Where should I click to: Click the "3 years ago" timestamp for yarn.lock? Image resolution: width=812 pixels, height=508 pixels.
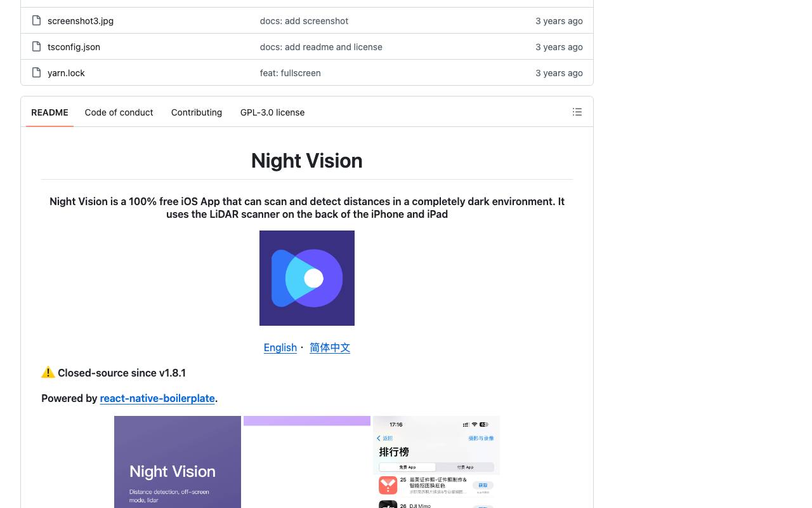(x=559, y=73)
